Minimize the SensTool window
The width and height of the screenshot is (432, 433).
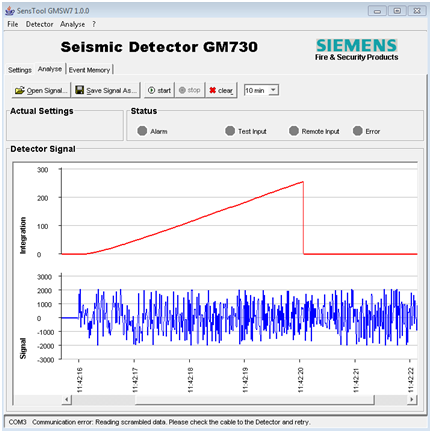tap(377, 11)
